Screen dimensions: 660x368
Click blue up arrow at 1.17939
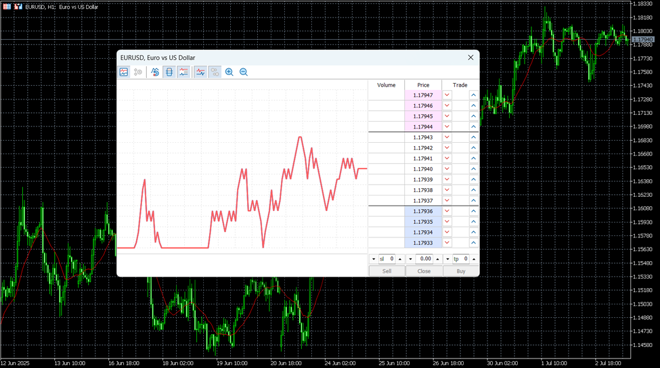[x=474, y=179]
